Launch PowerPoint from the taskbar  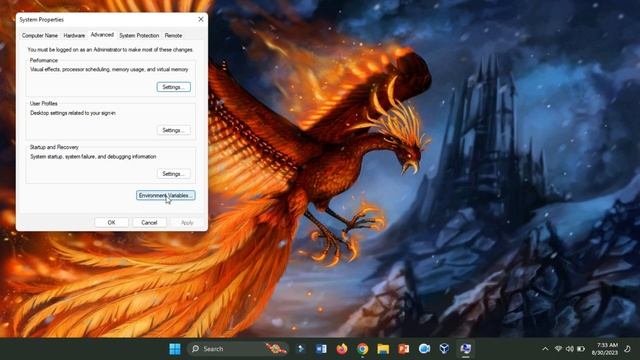[x=403, y=349]
